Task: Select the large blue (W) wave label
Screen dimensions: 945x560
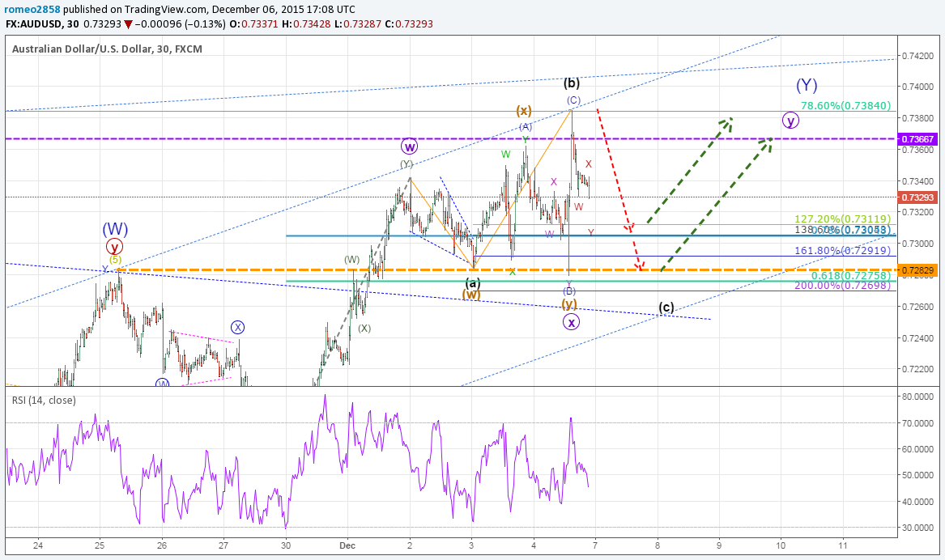Action: pos(114,229)
